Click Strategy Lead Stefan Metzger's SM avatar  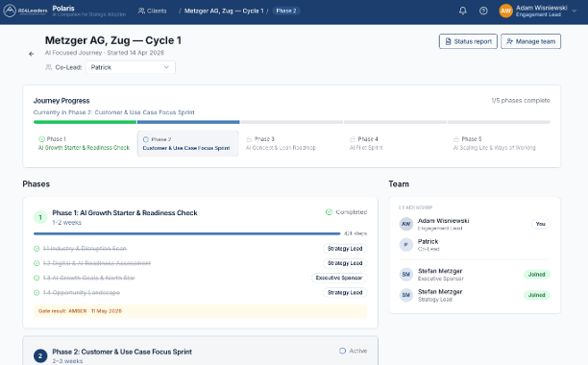pyautogui.click(x=405, y=295)
